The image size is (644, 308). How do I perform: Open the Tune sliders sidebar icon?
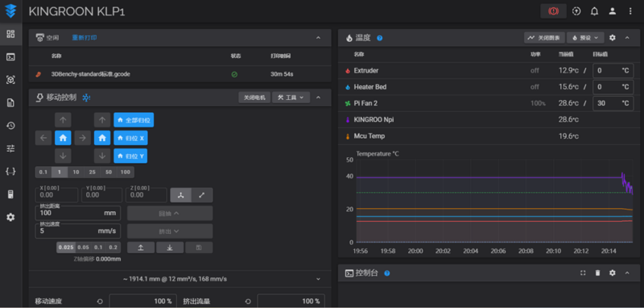[10, 148]
